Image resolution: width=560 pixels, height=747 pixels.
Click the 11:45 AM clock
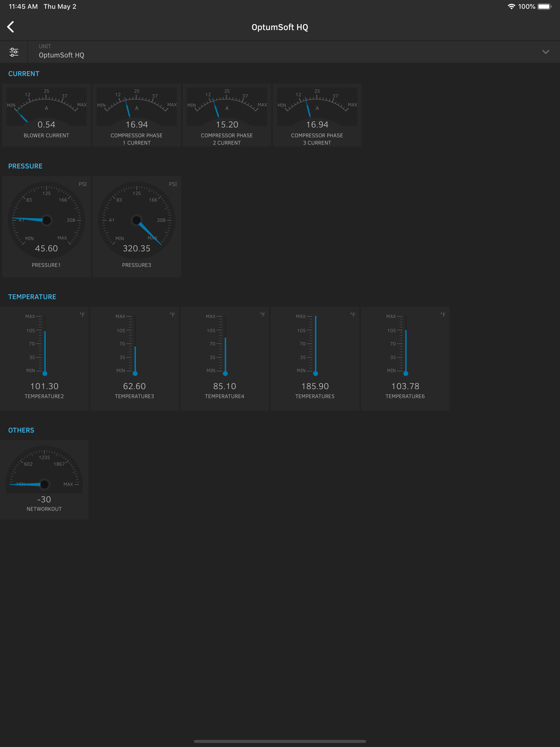(23, 6)
